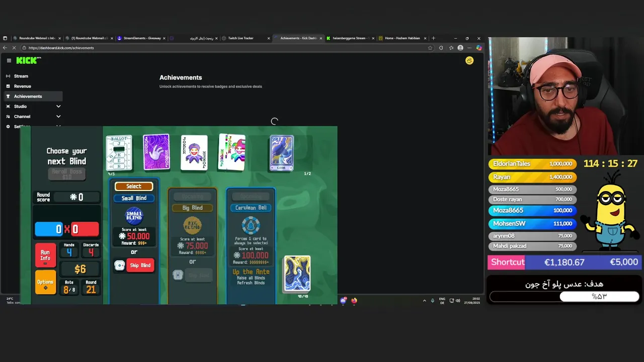Click EldorianTales donation entry
644x362 pixels.
tap(532, 164)
